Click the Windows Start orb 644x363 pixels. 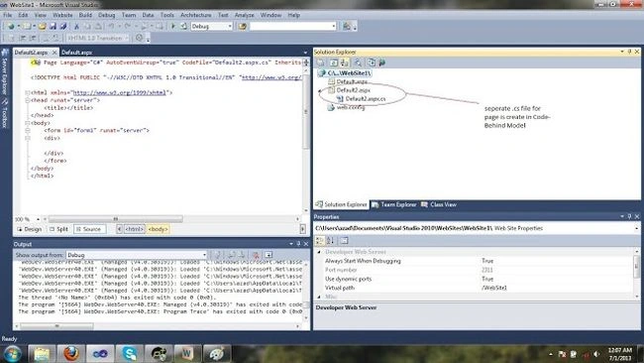[12, 353]
